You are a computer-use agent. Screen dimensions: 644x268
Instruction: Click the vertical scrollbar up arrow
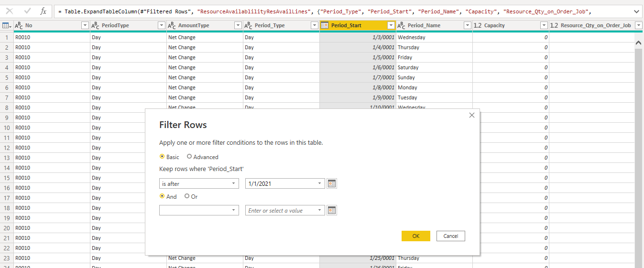[638, 43]
